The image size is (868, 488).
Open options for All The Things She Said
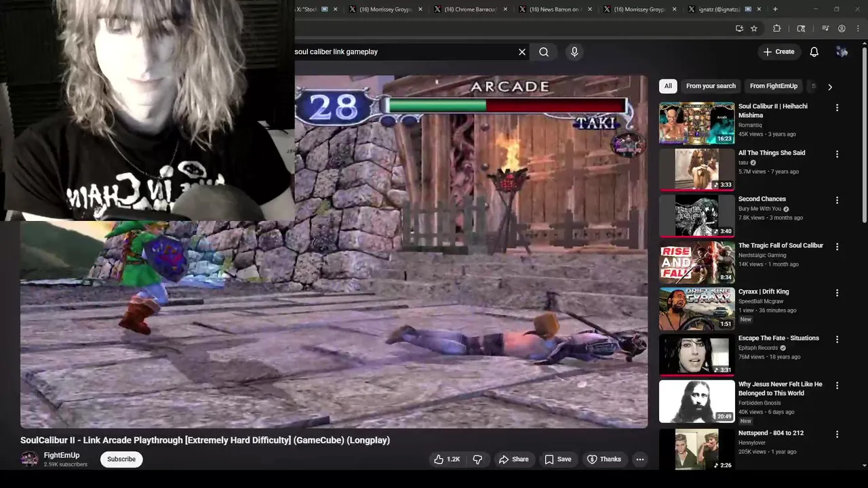tap(837, 154)
